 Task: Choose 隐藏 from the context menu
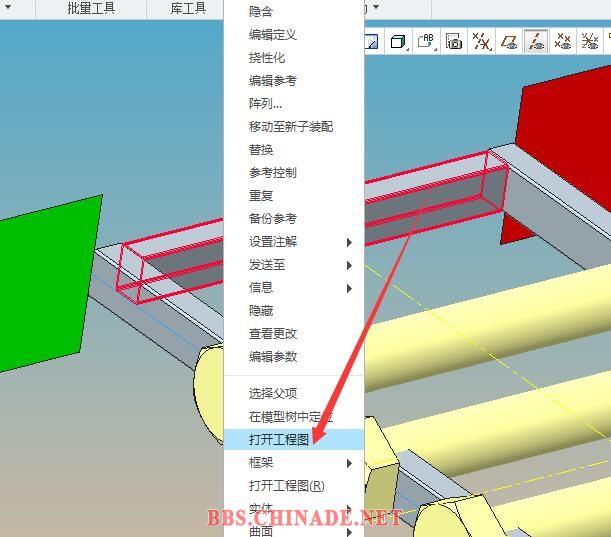pos(294,311)
